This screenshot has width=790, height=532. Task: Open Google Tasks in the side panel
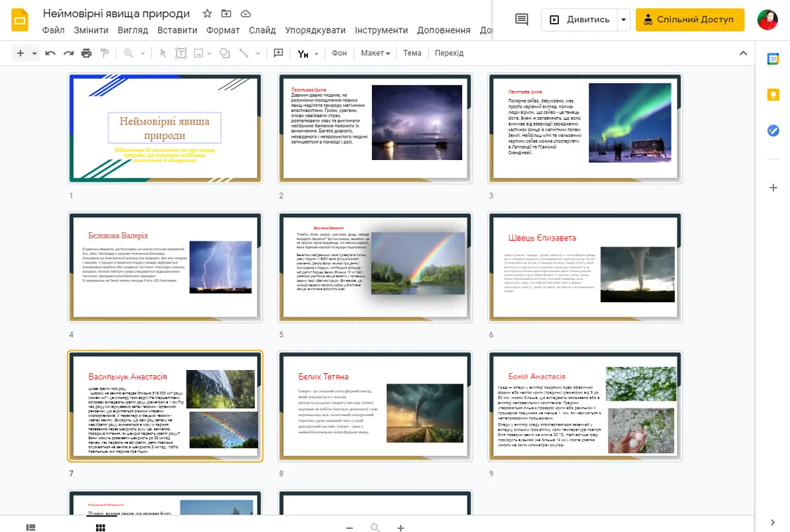tap(774, 130)
